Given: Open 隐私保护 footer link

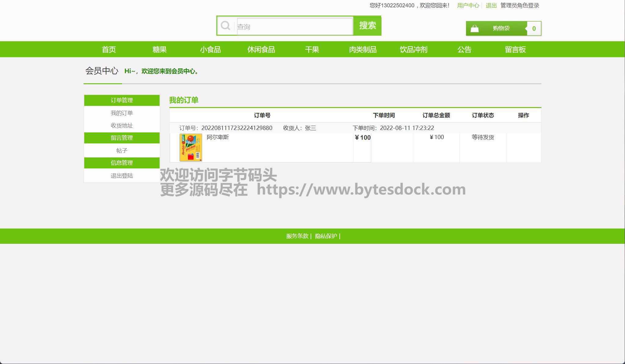Looking at the screenshot, I should click(x=326, y=236).
